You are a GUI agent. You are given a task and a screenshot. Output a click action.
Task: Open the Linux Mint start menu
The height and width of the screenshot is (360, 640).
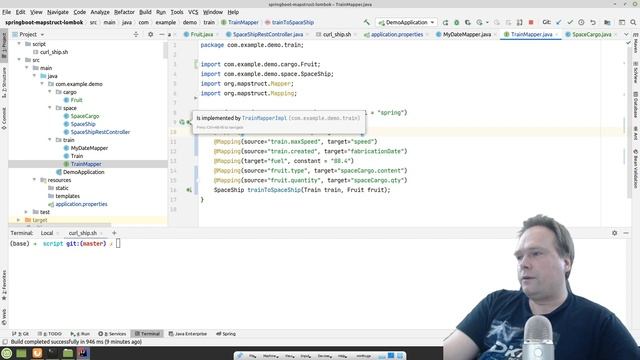(7, 353)
